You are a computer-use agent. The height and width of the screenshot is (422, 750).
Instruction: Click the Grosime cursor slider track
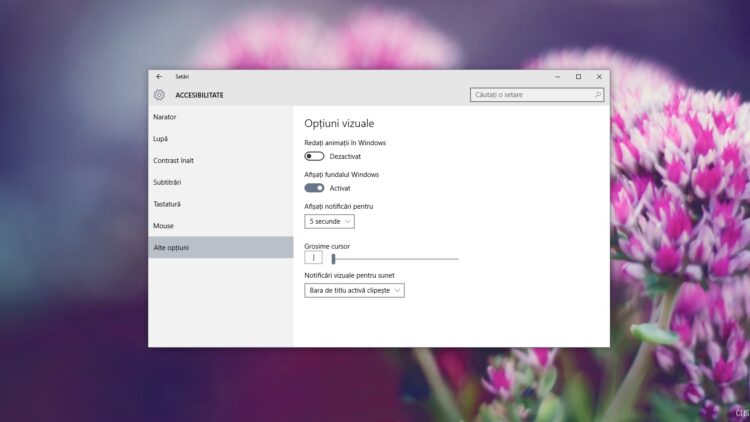tap(400, 259)
